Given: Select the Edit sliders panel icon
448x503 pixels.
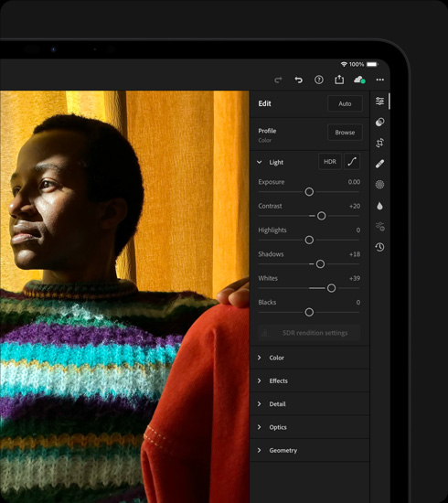Looking at the screenshot, I should point(379,101).
